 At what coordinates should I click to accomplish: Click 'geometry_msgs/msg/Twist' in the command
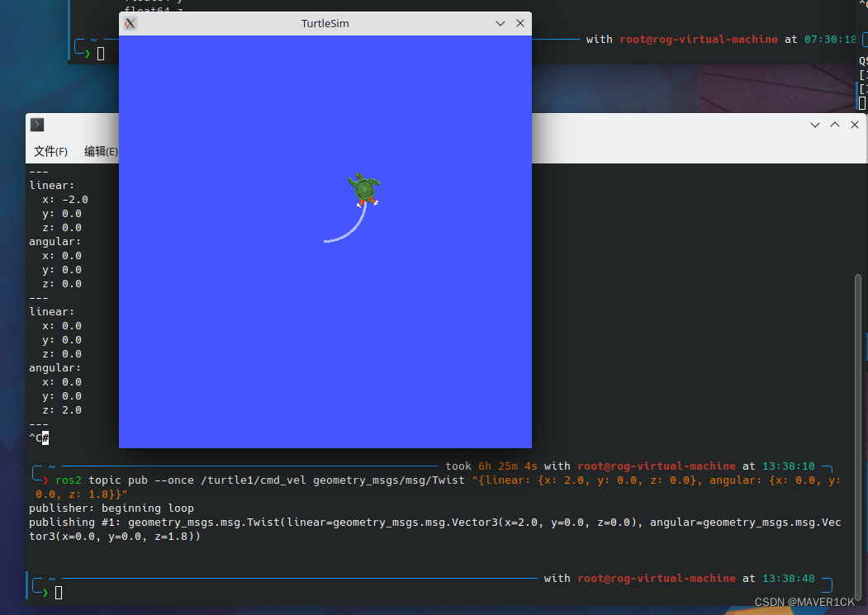389,480
